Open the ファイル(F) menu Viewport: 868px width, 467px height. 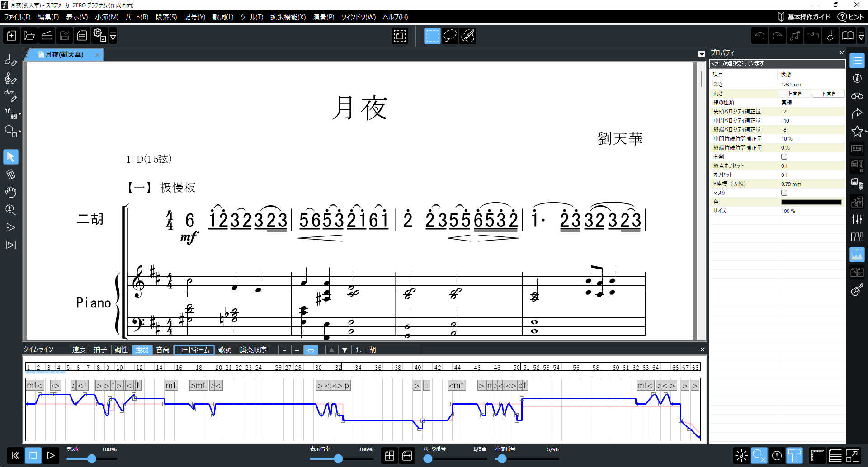pyautogui.click(x=17, y=17)
